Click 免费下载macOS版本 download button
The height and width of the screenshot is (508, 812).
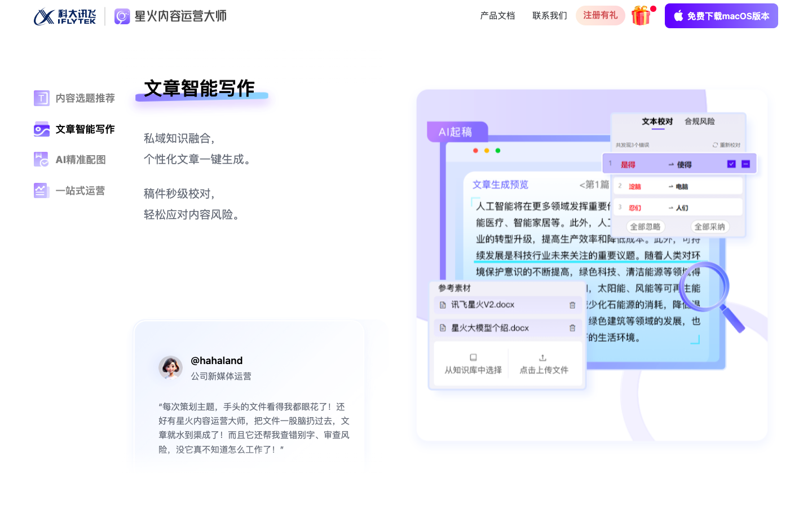click(x=721, y=16)
